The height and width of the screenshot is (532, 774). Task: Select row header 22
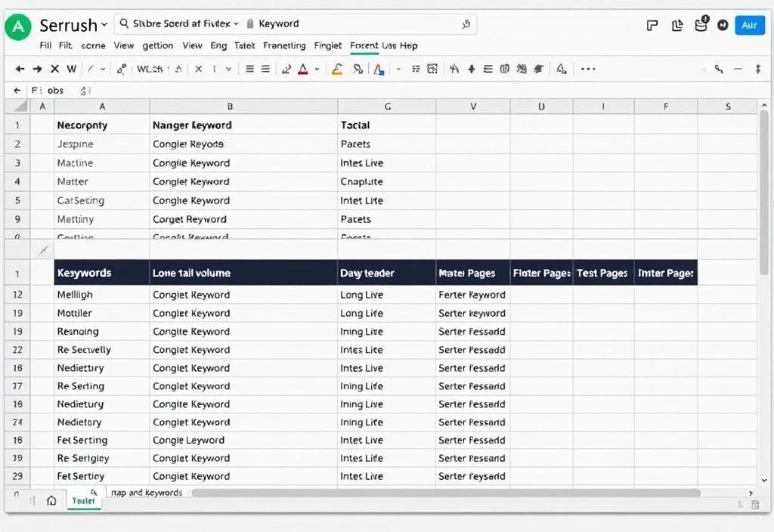pyautogui.click(x=17, y=349)
